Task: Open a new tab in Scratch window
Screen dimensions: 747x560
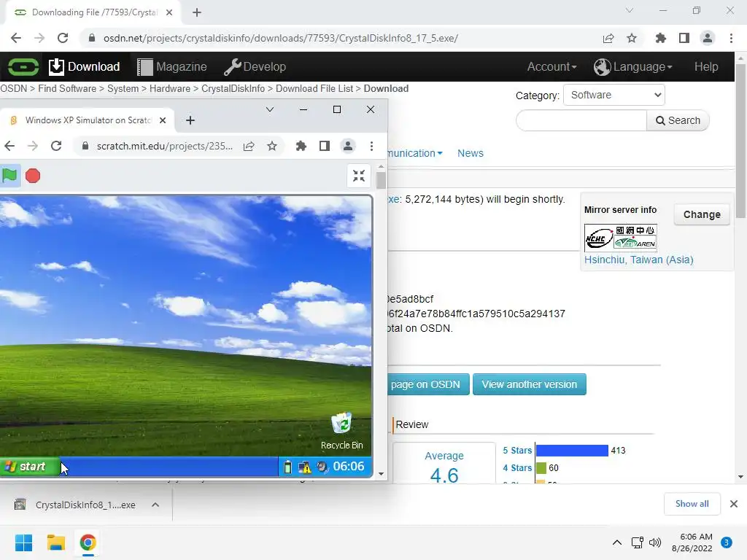Action: [x=190, y=120]
